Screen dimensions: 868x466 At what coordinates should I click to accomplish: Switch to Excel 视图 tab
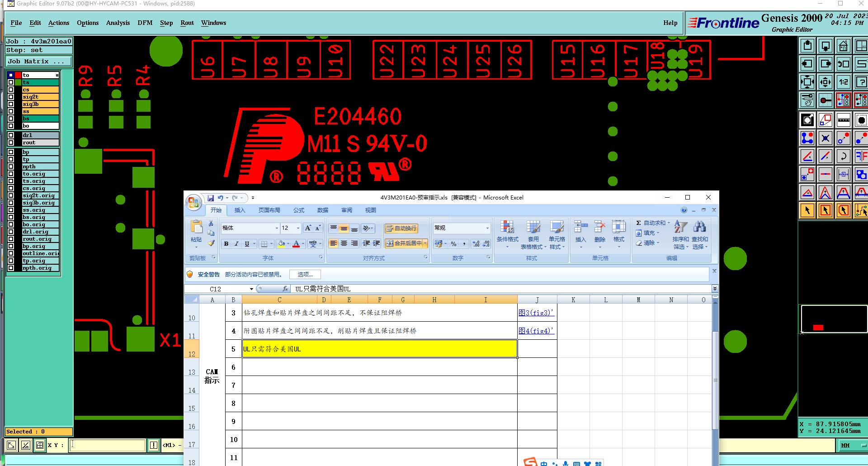371,210
